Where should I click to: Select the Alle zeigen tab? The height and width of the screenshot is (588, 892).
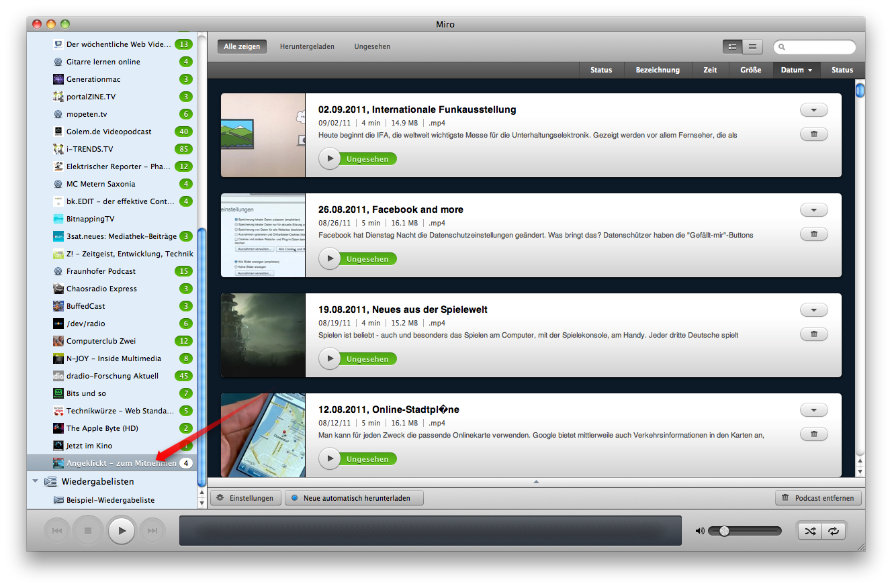[x=242, y=46]
